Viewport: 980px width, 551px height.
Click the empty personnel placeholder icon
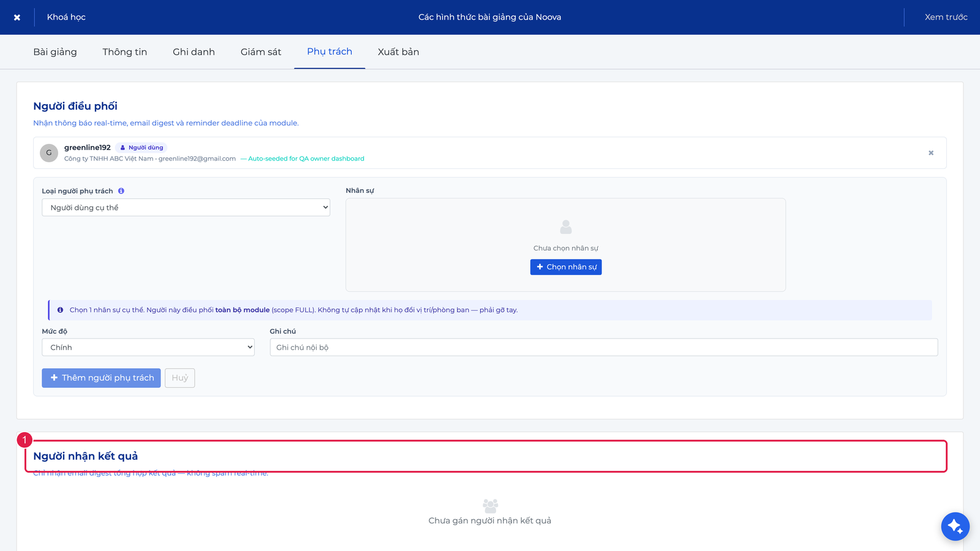click(566, 227)
